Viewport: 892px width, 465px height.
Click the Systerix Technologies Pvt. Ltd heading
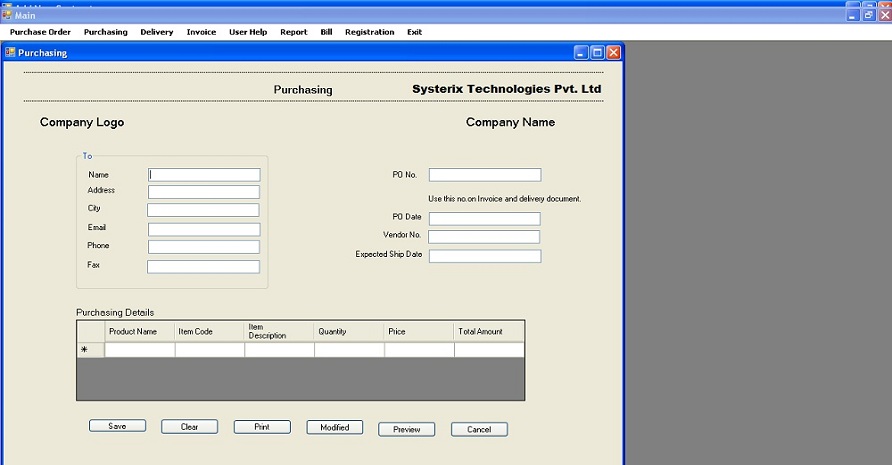pos(506,89)
